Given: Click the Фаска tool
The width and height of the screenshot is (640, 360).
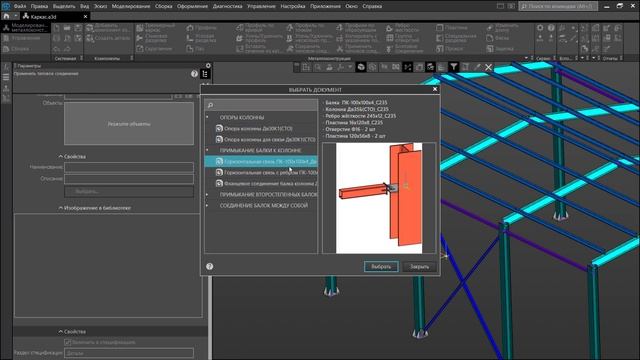Looking at the screenshot, I should (x=498, y=38).
